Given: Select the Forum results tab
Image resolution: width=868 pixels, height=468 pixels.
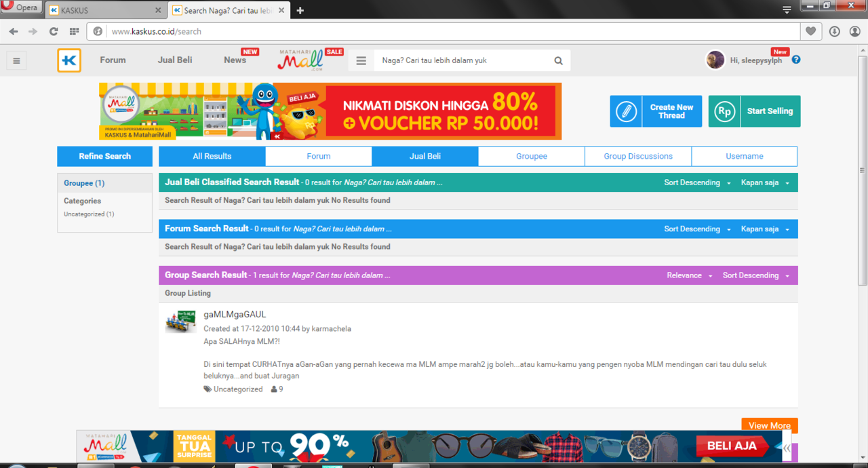Looking at the screenshot, I should tap(319, 156).
